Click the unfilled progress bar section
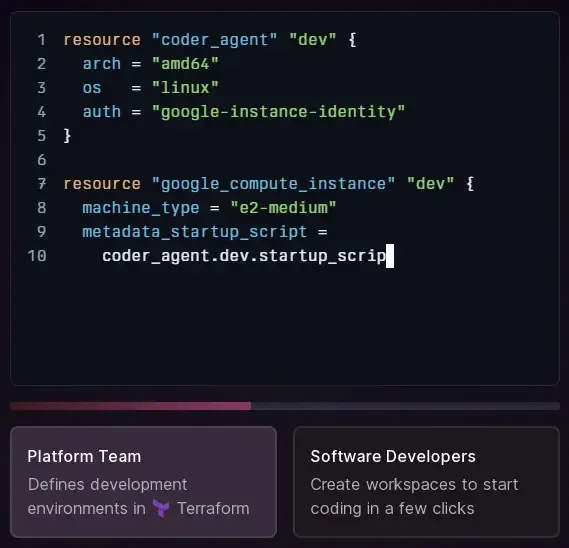This screenshot has width=569, height=548. coord(405,406)
